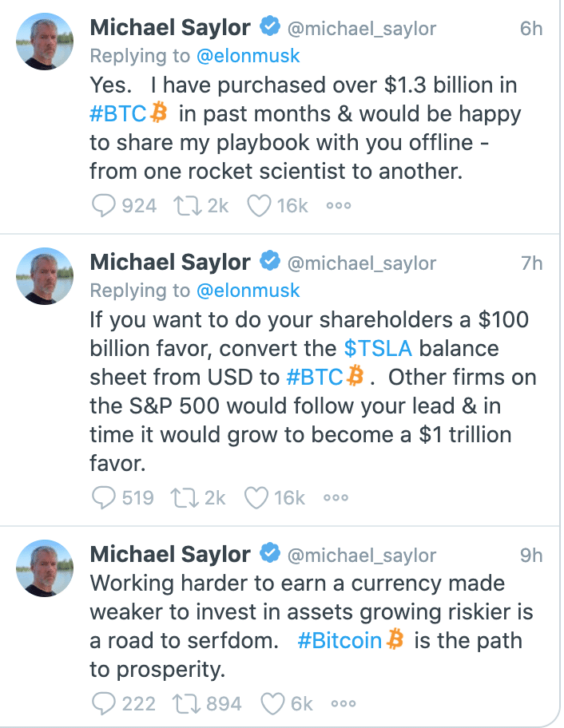Open the more options menu on the middle tweet

click(336, 497)
